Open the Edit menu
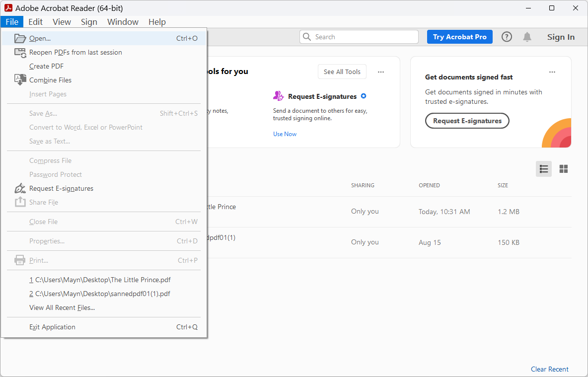The image size is (588, 377). point(35,22)
